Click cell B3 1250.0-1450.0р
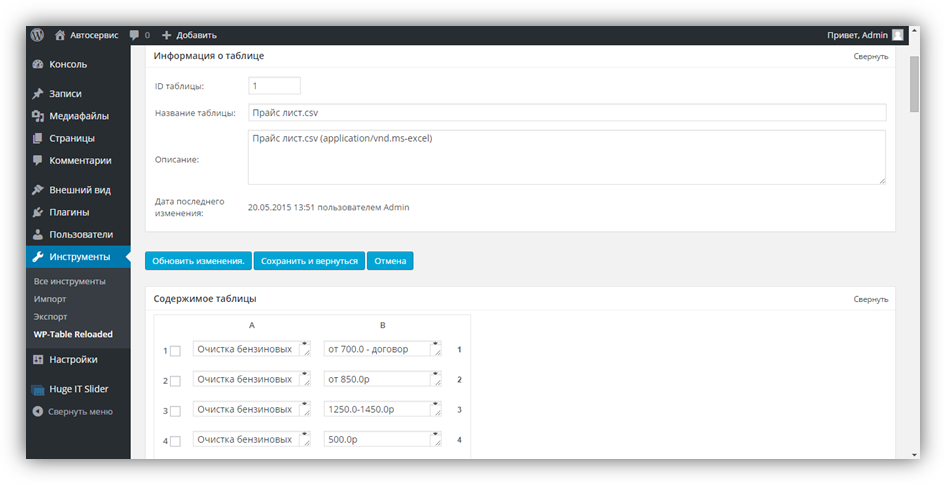945x484 pixels. tap(383, 409)
